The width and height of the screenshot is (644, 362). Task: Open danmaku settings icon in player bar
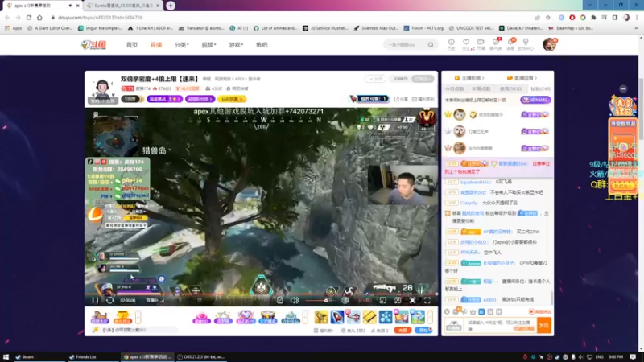345,300
